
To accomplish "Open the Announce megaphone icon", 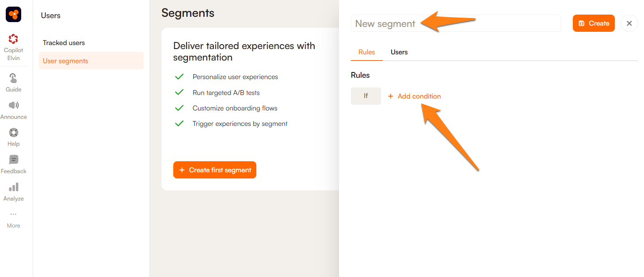I will (13, 106).
